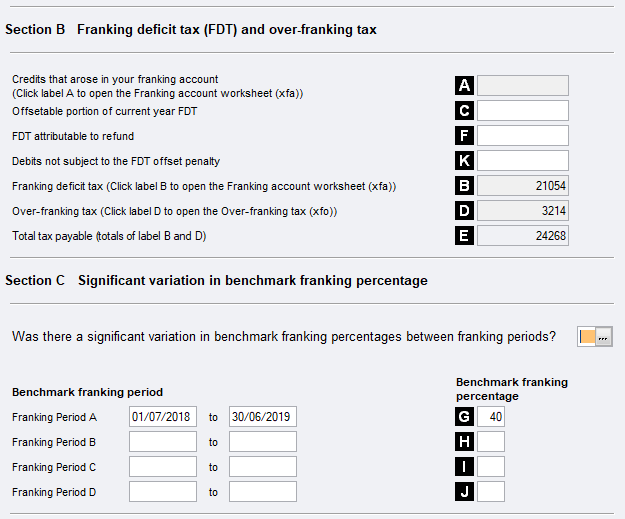Click Franking Period D end date field
Viewport: 625px width, 519px height.
pyautogui.click(x=263, y=492)
